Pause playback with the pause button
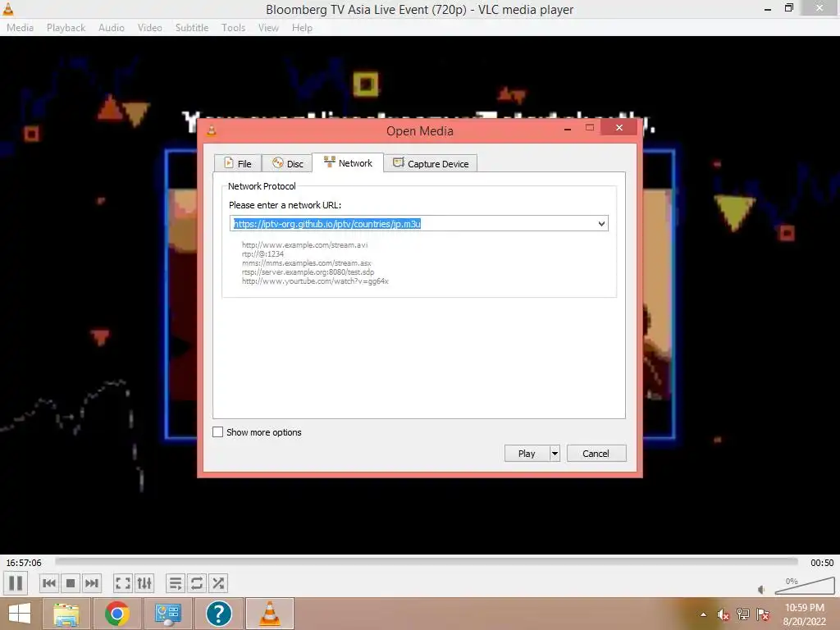 (16, 583)
